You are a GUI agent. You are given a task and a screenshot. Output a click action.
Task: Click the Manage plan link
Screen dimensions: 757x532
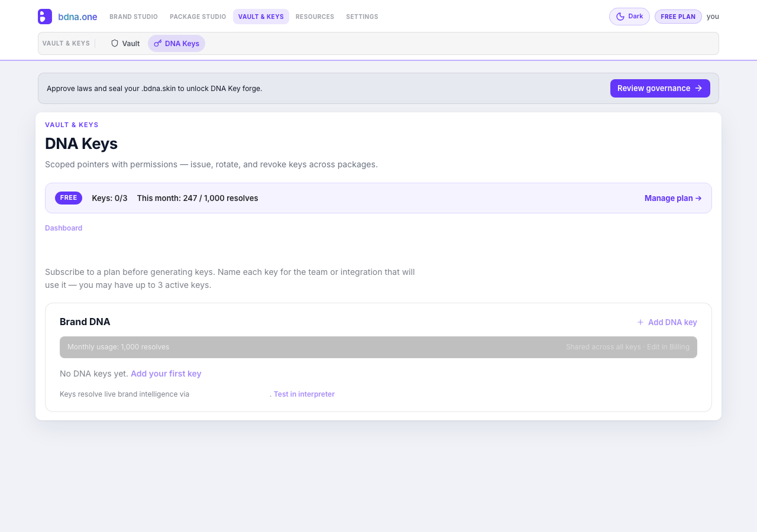673,198
